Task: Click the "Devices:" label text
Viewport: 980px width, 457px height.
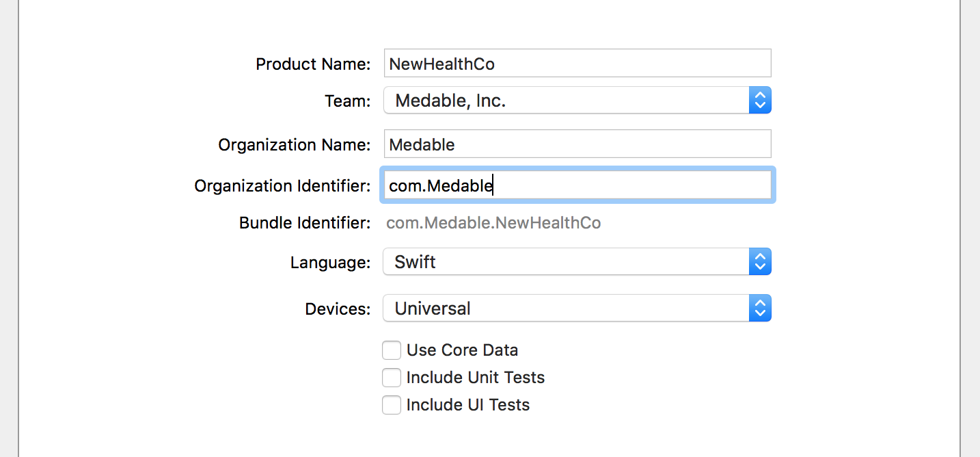Action: click(x=338, y=309)
